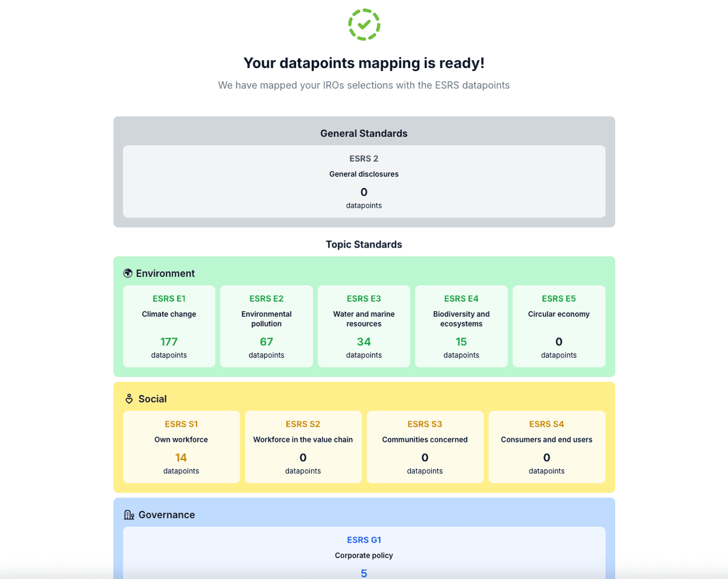Open the ESRS G1 Corporate policy card
This screenshot has width=728, height=579.
pyautogui.click(x=364, y=552)
